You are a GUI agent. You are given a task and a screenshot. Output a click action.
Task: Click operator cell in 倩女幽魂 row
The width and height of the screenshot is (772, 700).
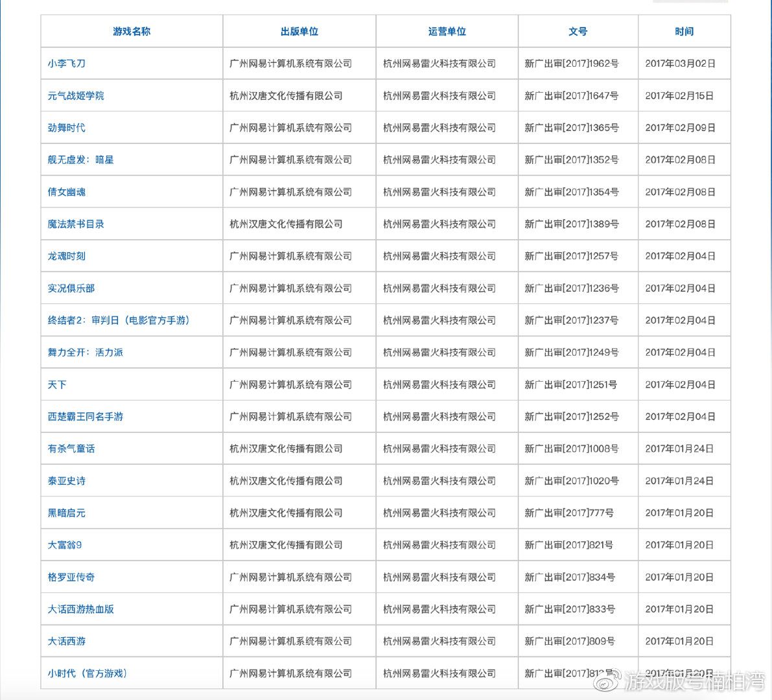pyautogui.click(x=447, y=192)
